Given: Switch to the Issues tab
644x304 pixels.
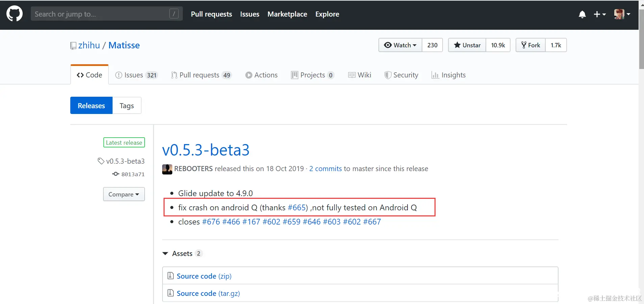Looking at the screenshot, I should 137,75.
